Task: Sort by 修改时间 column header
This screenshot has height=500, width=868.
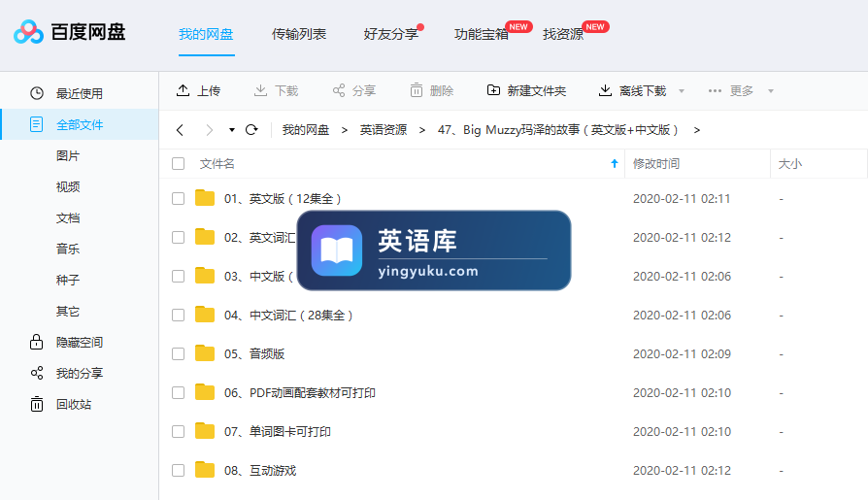Action: 656,164
